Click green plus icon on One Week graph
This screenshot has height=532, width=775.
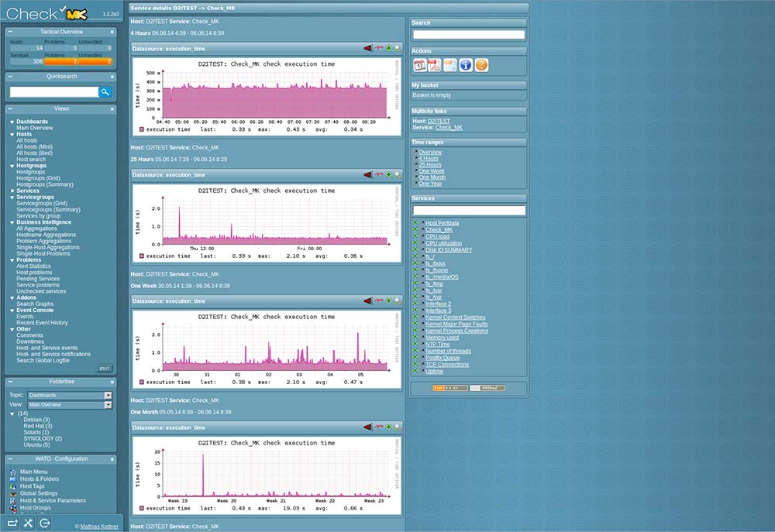pos(389,300)
